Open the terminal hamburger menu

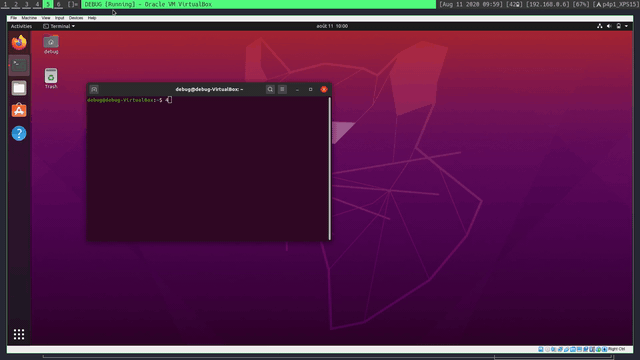282,89
